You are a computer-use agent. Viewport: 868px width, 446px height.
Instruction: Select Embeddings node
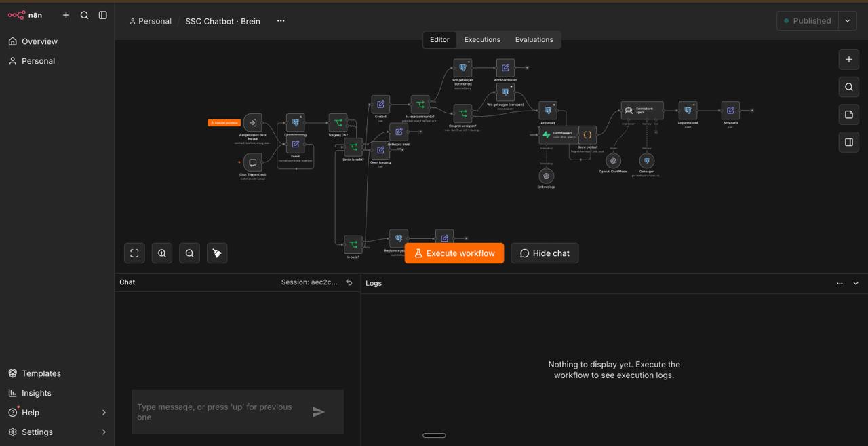coord(546,176)
